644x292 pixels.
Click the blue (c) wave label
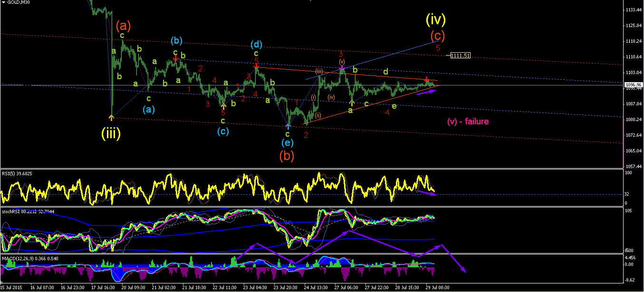(x=222, y=132)
